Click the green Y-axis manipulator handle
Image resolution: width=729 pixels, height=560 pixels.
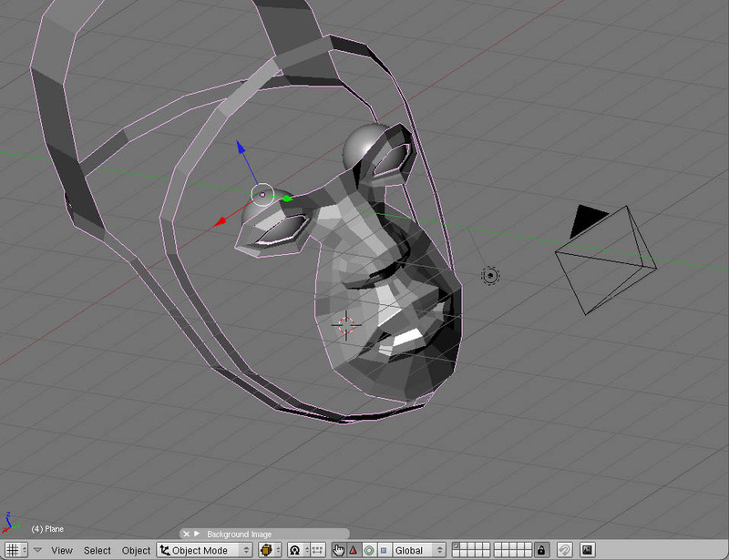point(287,199)
